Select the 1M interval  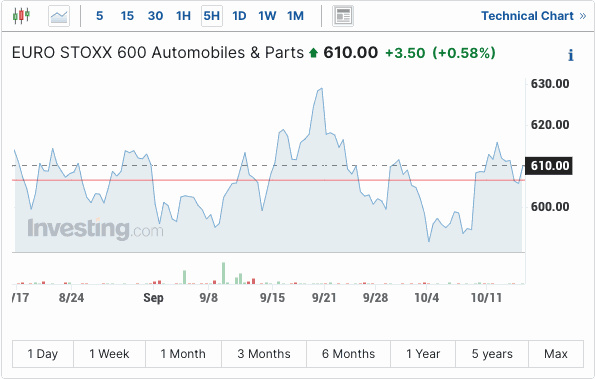(295, 16)
